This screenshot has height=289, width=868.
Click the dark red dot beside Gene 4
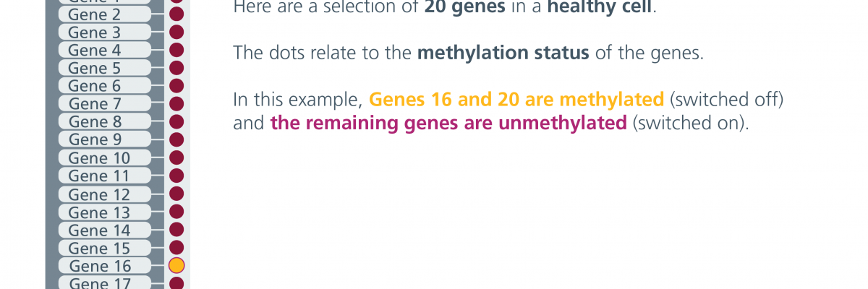[x=176, y=50]
